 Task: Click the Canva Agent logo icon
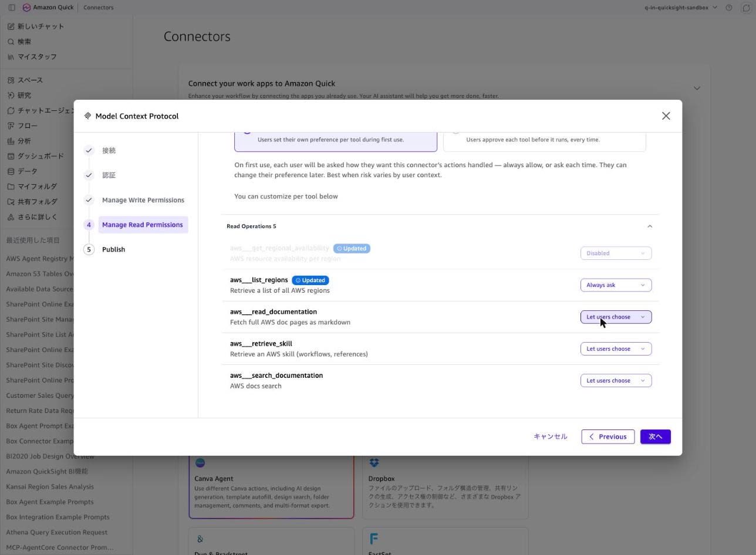click(200, 463)
